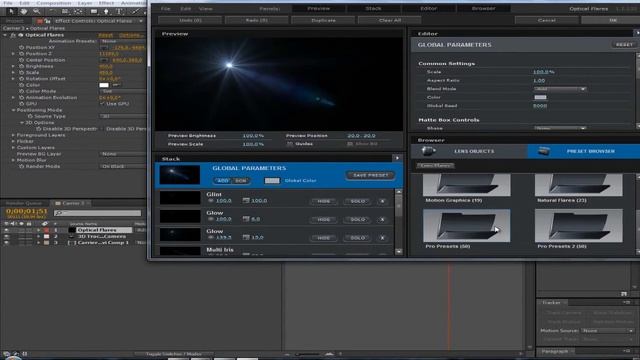Open the Blend Mode dropdown in Editor
This screenshot has width=640, height=360.
pos(560,89)
